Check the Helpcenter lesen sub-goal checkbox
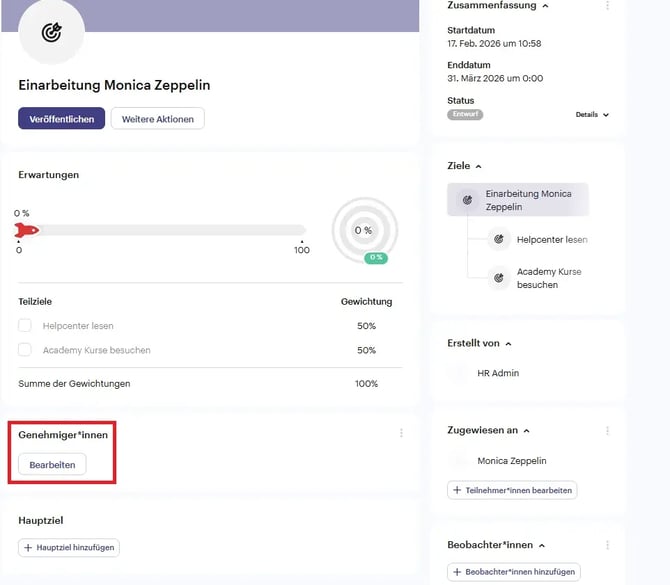The height and width of the screenshot is (585, 670). pyautogui.click(x=25, y=326)
